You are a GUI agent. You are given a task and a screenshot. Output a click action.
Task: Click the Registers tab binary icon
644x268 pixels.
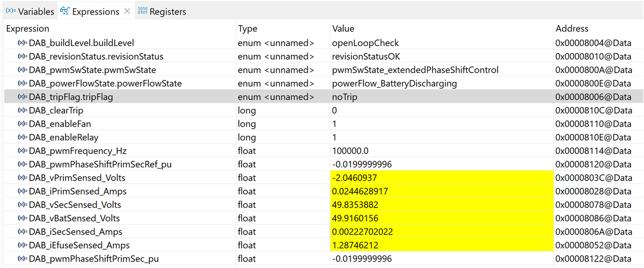[142, 11]
